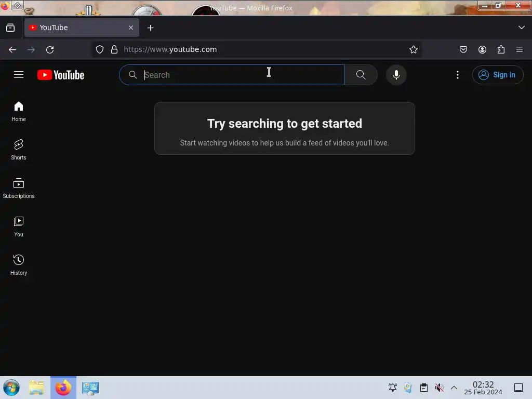
Task: Open the Start menu
Action: point(11,388)
